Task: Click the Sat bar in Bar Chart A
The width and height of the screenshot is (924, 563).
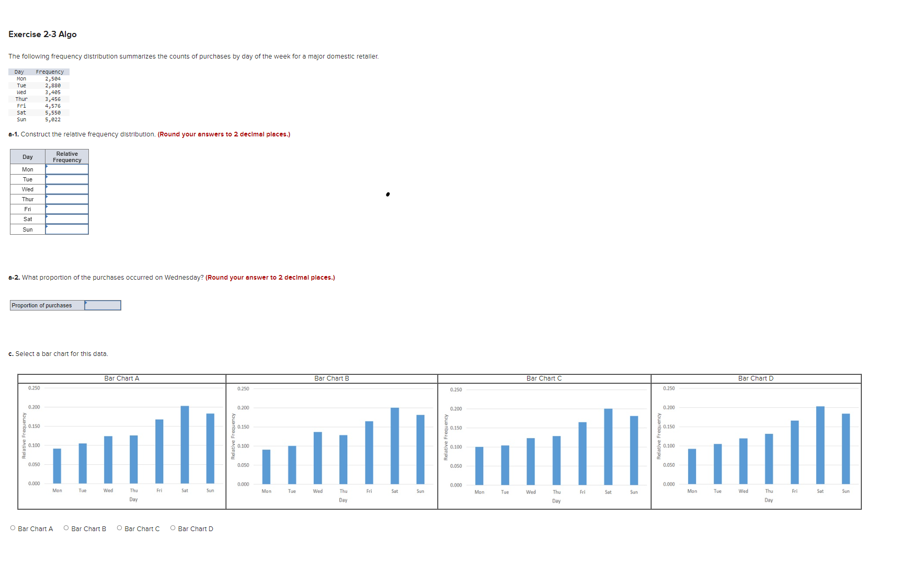Action: (x=185, y=445)
